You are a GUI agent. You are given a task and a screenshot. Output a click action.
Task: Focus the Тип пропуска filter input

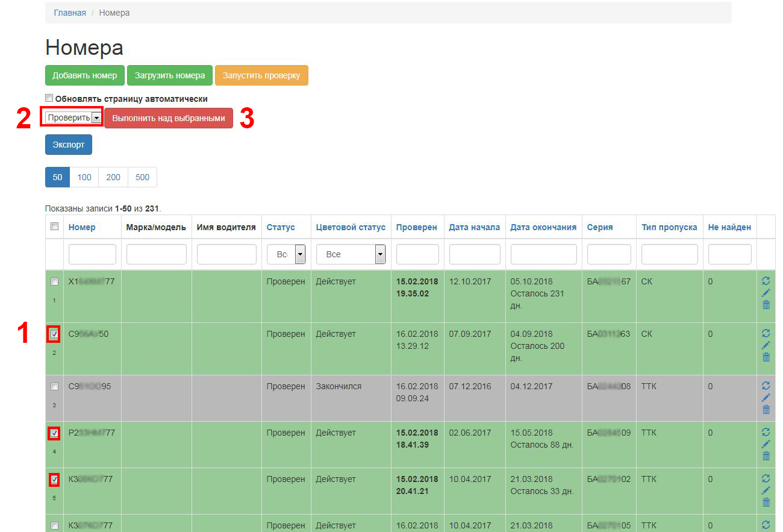pos(670,254)
